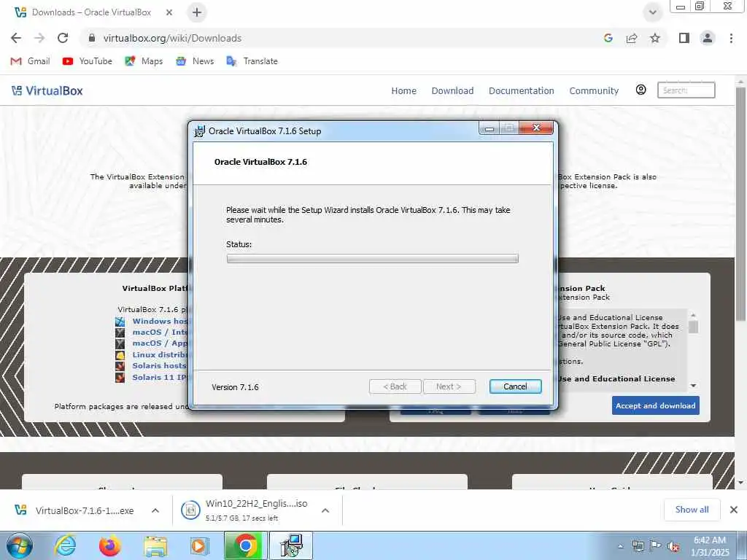Show hidden tray icons arrow
The height and width of the screenshot is (560, 747).
(620, 546)
